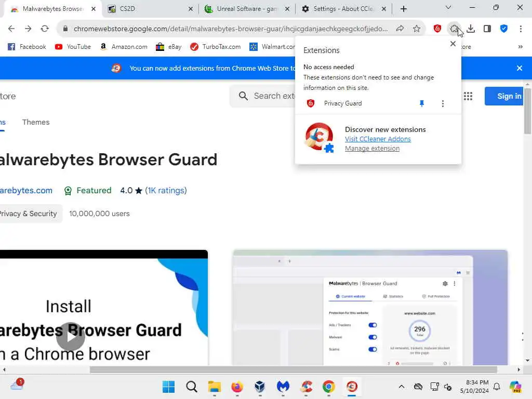
Task: Open the Windows Start menu
Action: (169, 387)
